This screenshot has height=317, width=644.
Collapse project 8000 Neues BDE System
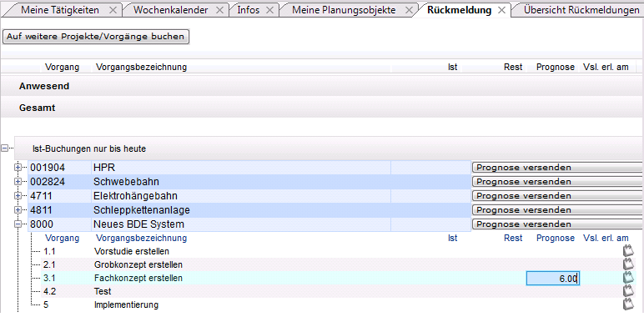[18, 224]
